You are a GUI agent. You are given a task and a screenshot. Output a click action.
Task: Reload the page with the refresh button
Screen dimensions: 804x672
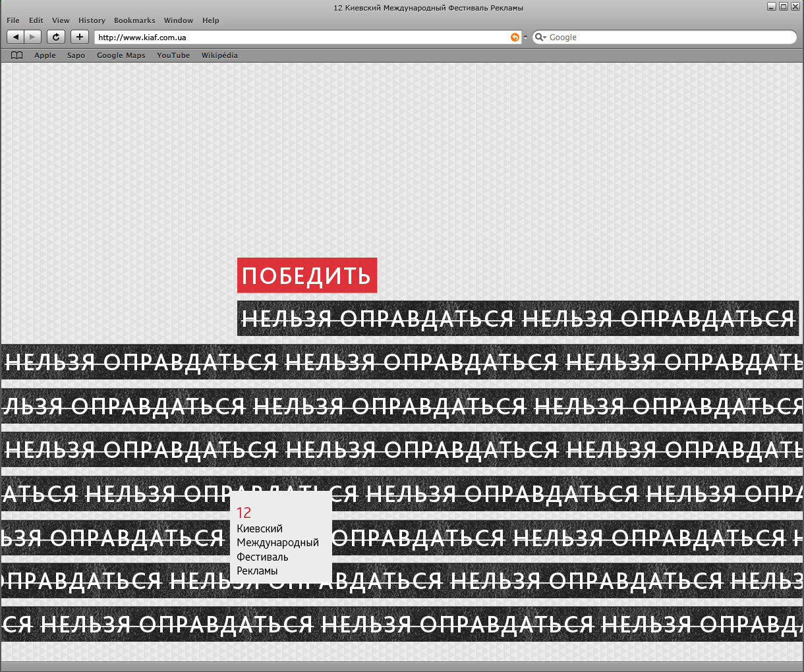point(56,38)
